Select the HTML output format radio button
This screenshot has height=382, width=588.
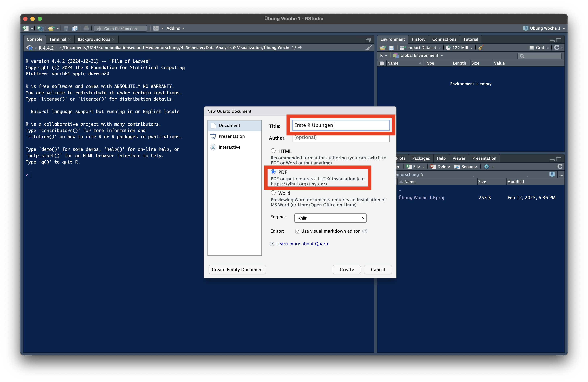pyautogui.click(x=273, y=151)
